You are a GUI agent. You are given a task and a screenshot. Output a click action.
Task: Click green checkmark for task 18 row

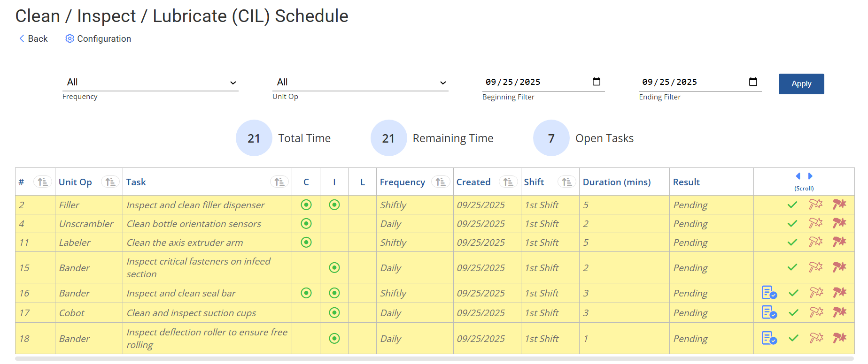click(x=793, y=338)
